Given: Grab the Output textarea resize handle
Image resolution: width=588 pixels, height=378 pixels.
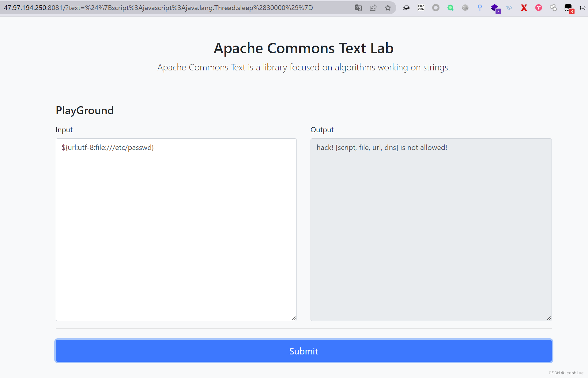Looking at the screenshot, I should 549,318.
